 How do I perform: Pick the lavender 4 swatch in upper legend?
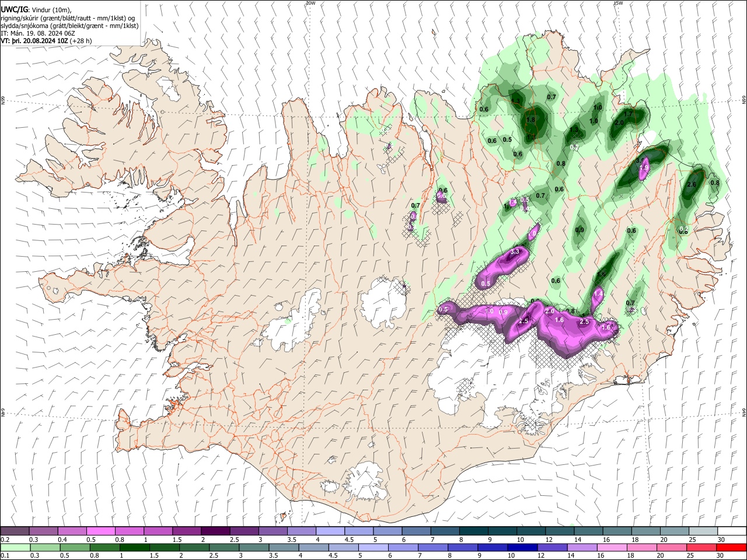pyautogui.click(x=330, y=531)
